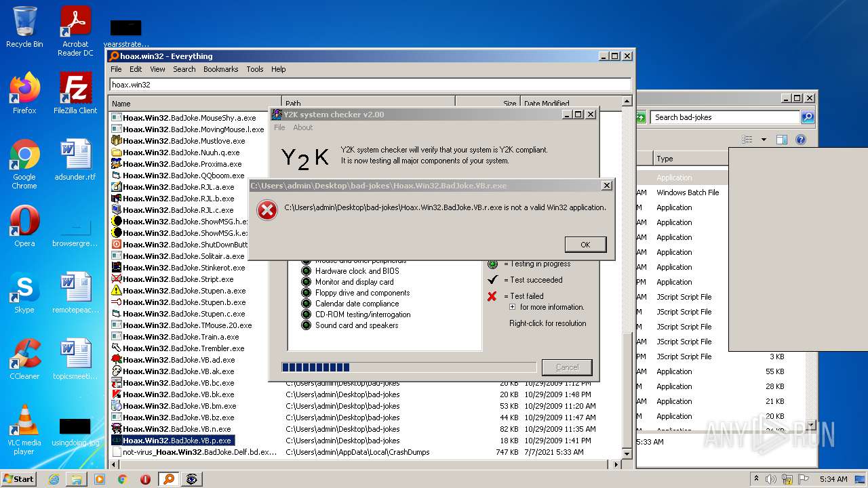Open Opera from the taskbar
Screen dimensions: 868x488
tap(146, 479)
